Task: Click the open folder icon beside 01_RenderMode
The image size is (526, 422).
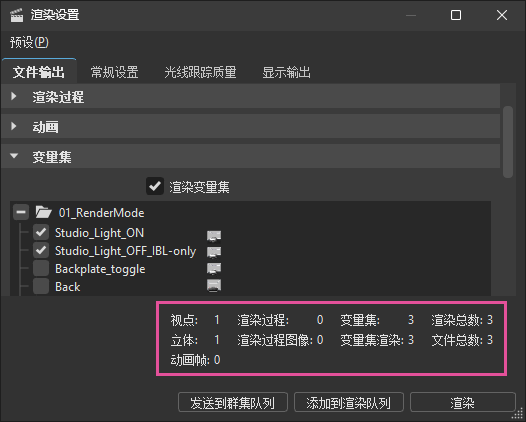Action: click(44, 212)
